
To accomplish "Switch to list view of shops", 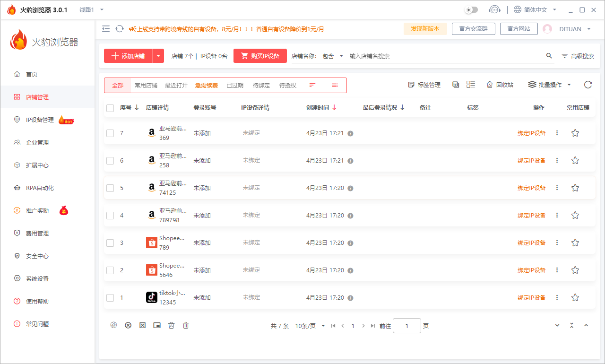I will point(470,84).
